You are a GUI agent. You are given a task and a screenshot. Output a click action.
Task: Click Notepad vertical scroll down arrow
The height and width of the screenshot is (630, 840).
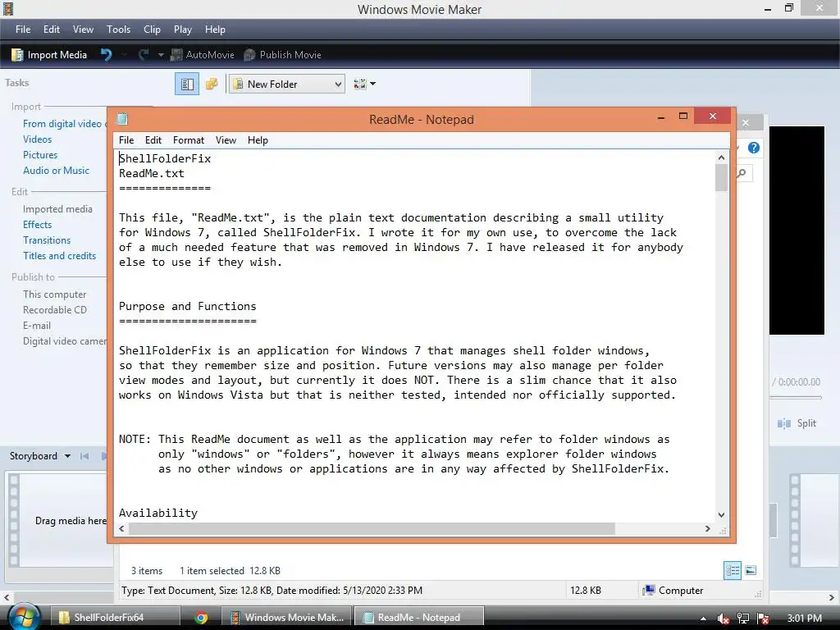[x=721, y=514]
